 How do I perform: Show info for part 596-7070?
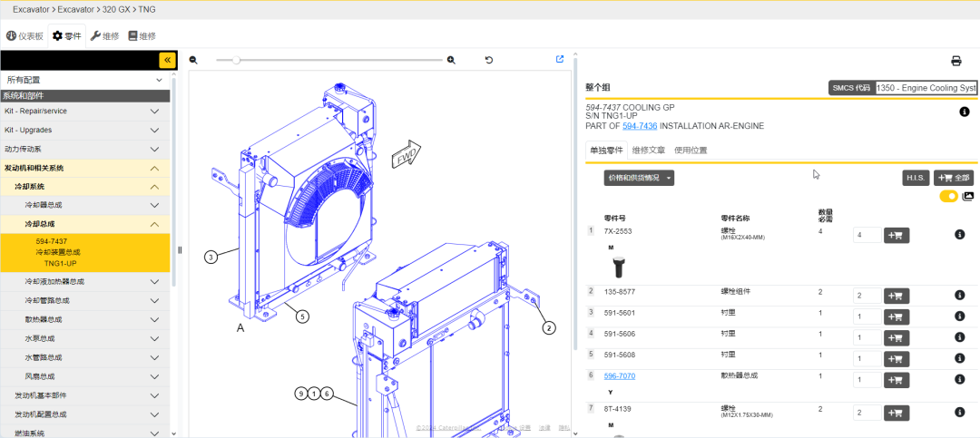click(x=959, y=379)
